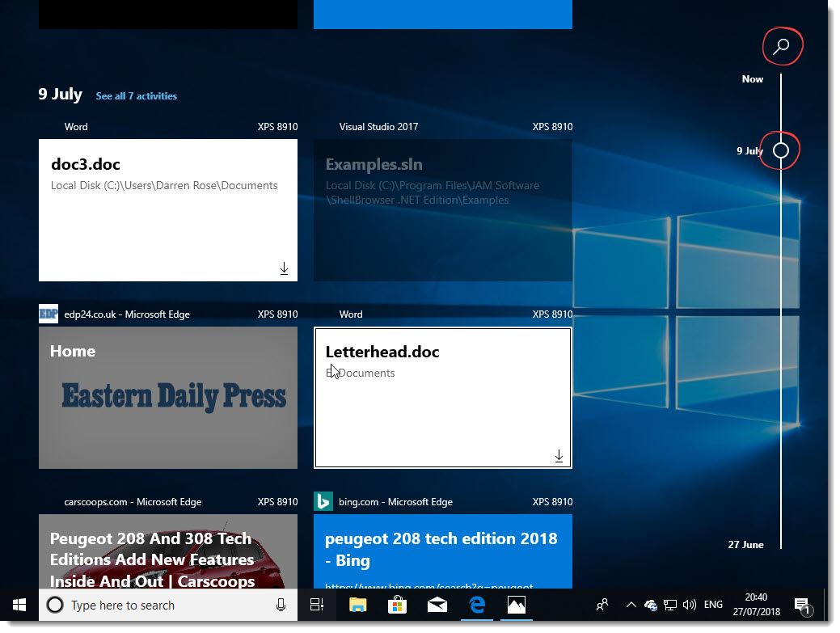Click the download arrow on the doc3.doc card

pyautogui.click(x=284, y=268)
